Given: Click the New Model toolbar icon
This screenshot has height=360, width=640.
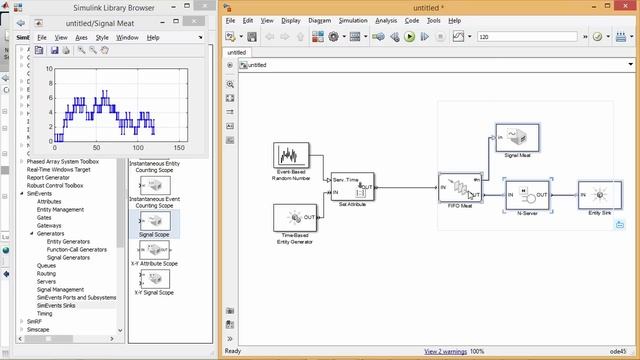Looking at the screenshot, I should [230, 37].
